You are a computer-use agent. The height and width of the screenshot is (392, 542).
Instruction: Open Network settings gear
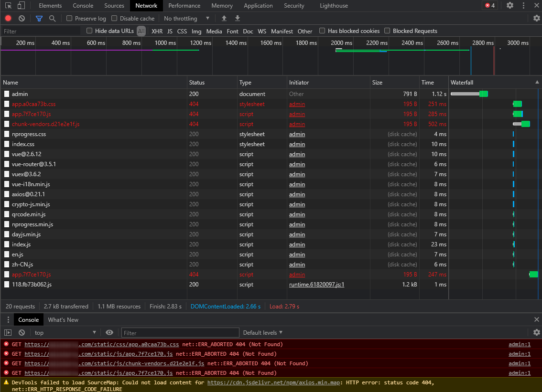click(x=536, y=18)
